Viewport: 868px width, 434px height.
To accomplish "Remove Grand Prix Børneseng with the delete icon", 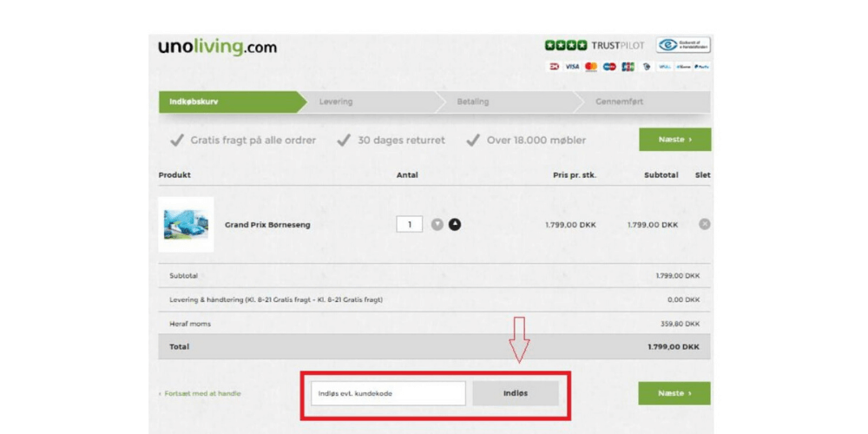I will point(705,224).
